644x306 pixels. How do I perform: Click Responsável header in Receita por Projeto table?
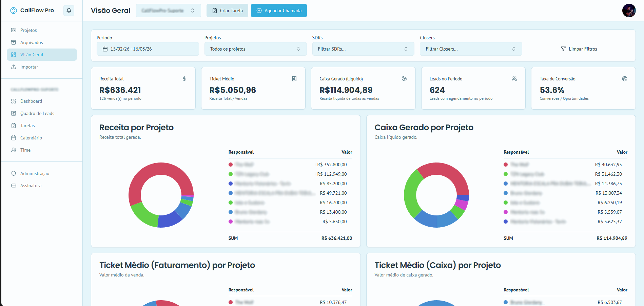tap(241, 152)
